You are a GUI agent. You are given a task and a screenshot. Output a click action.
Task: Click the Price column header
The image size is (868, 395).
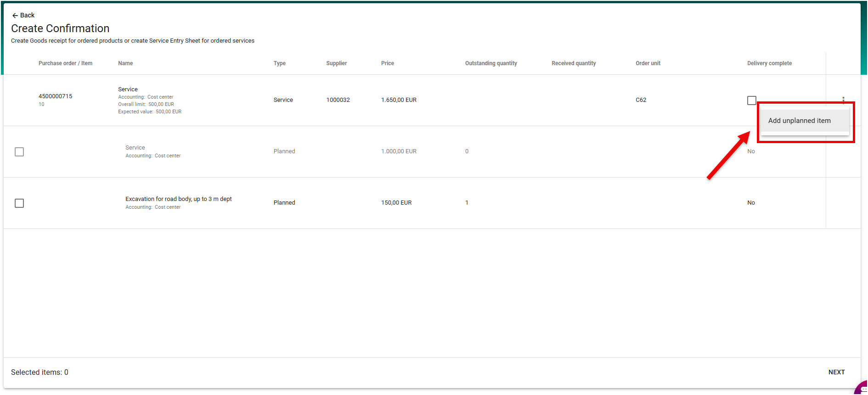[x=387, y=63]
